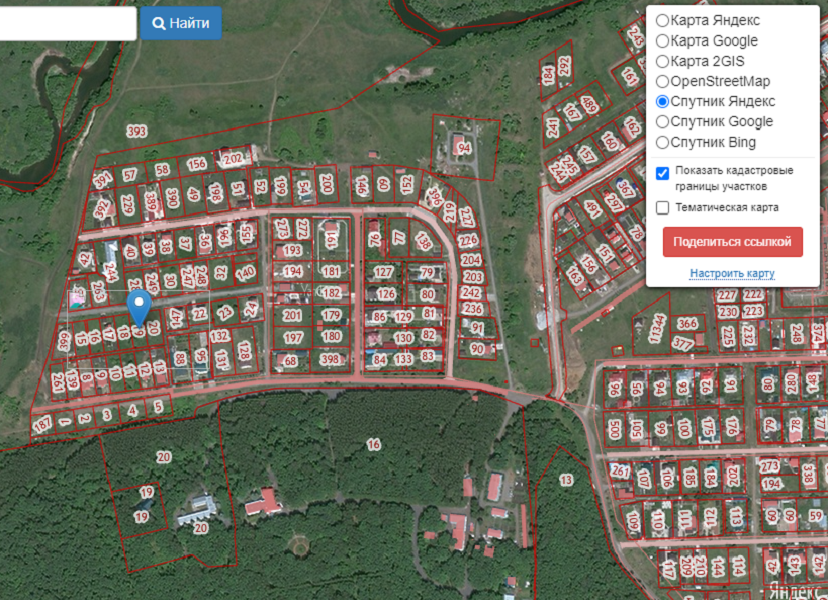Click parcel number 366 on the right
Image resolution: width=828 pixels, height=600 pixels.
(687, 323)
